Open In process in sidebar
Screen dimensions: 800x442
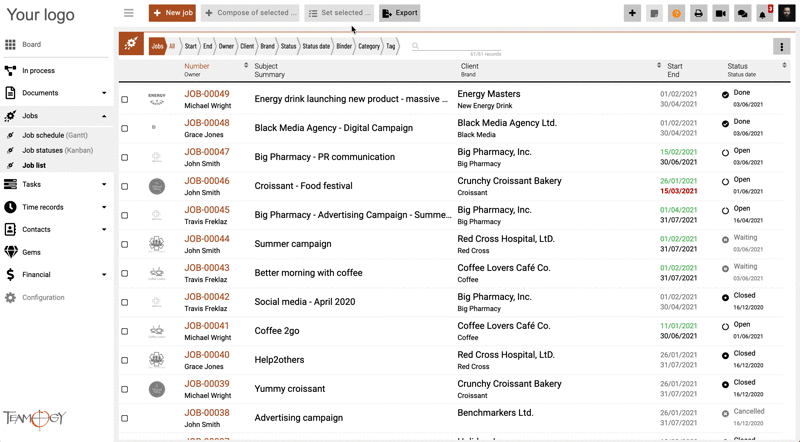point(38,71)
